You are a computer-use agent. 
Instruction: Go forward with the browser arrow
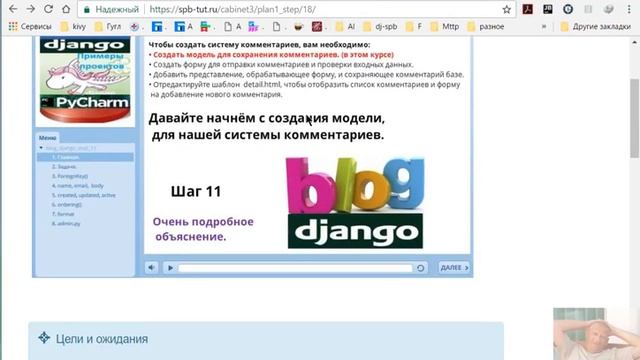(x=31, y=9)
